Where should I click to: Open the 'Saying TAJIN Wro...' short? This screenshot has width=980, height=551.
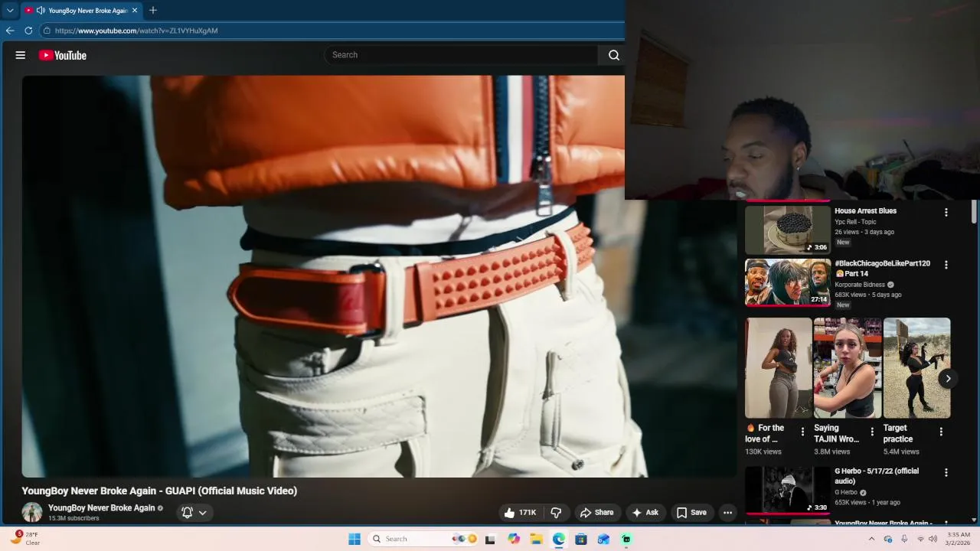(x=848, y=368)
